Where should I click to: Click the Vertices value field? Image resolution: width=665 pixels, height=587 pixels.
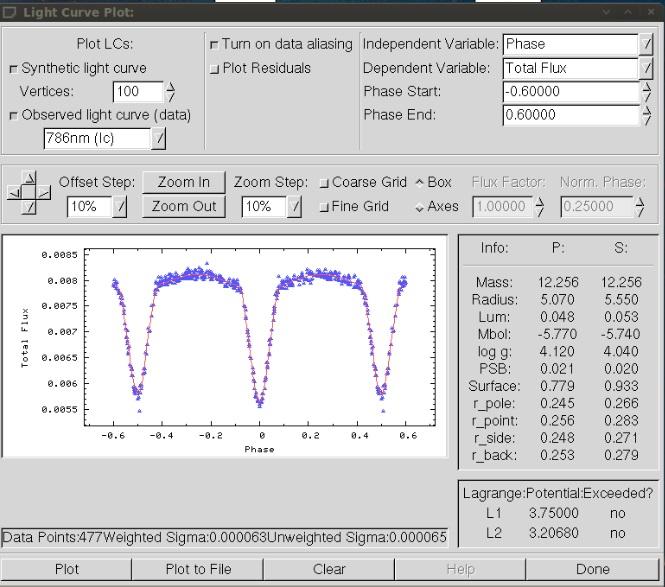coord(138,92)
